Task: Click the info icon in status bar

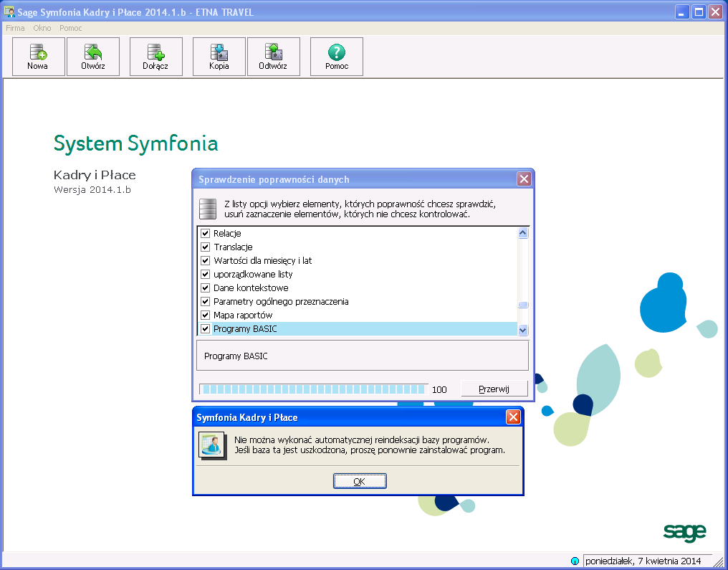Action: (x=575, y=561)
